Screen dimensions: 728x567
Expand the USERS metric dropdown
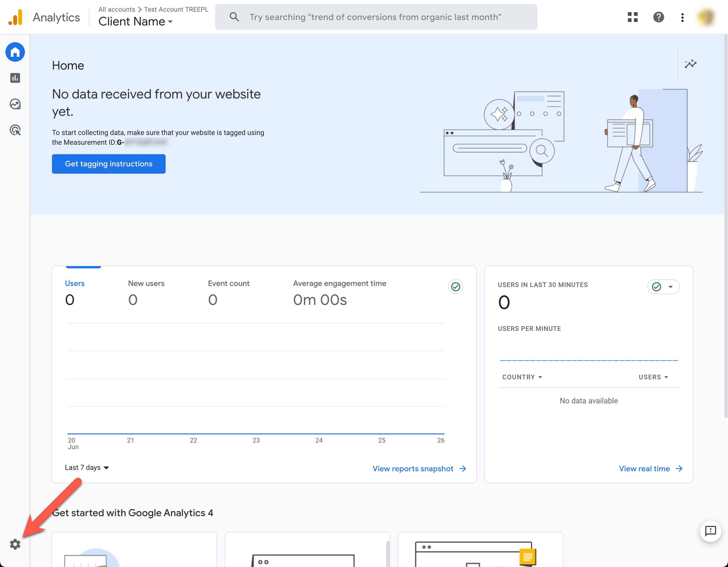[653, 377]
